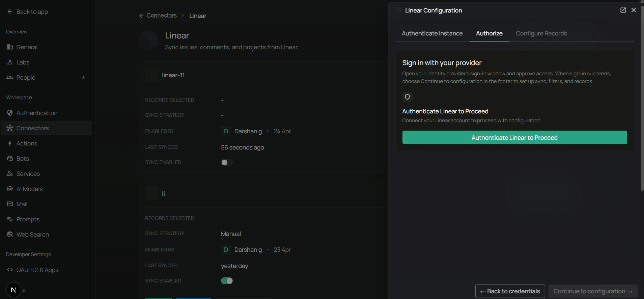Click the Web Search icon
Viewport: 644px width, 299px height.
tap(10, 234)
